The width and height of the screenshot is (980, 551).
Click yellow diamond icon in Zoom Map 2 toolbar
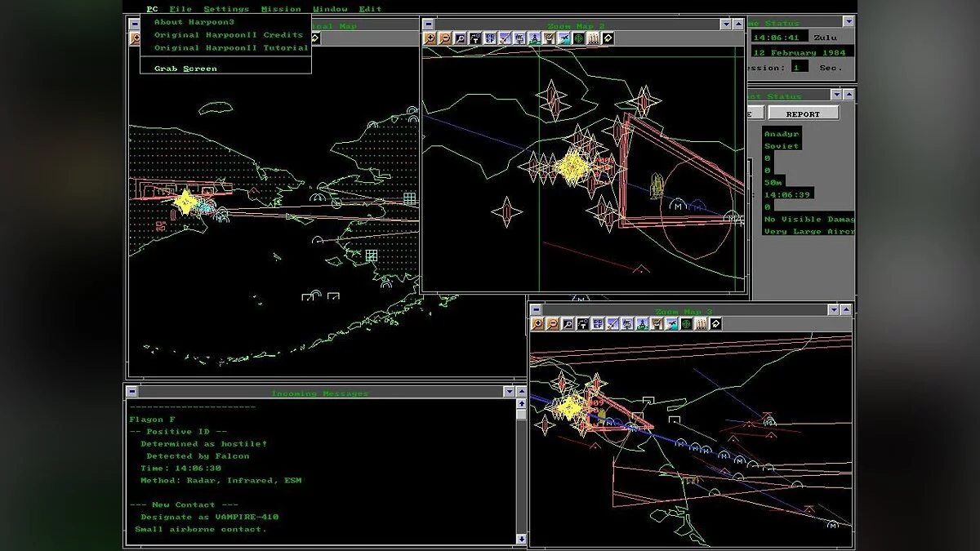pyautogui.click(x=609, y=38)
